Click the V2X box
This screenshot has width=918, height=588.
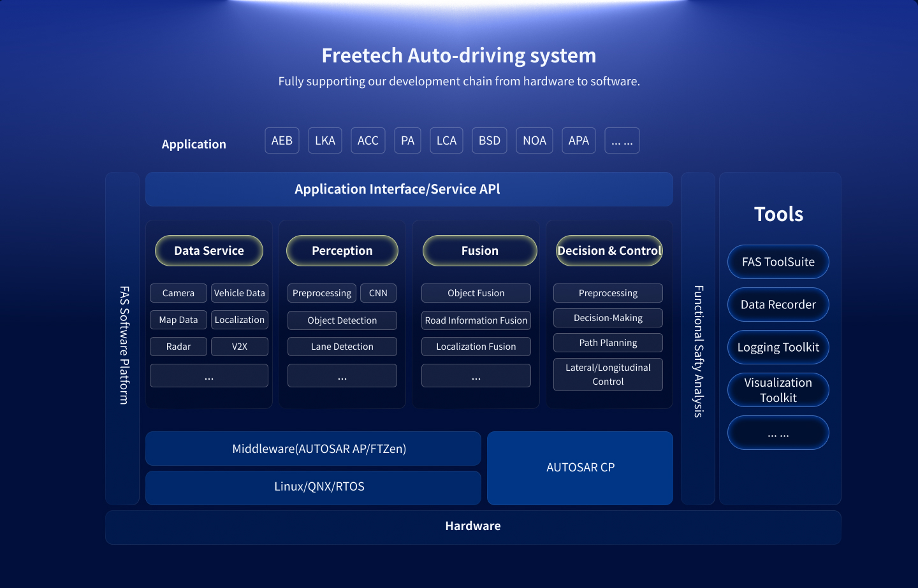pyautogui.click(x=240, y=347)
